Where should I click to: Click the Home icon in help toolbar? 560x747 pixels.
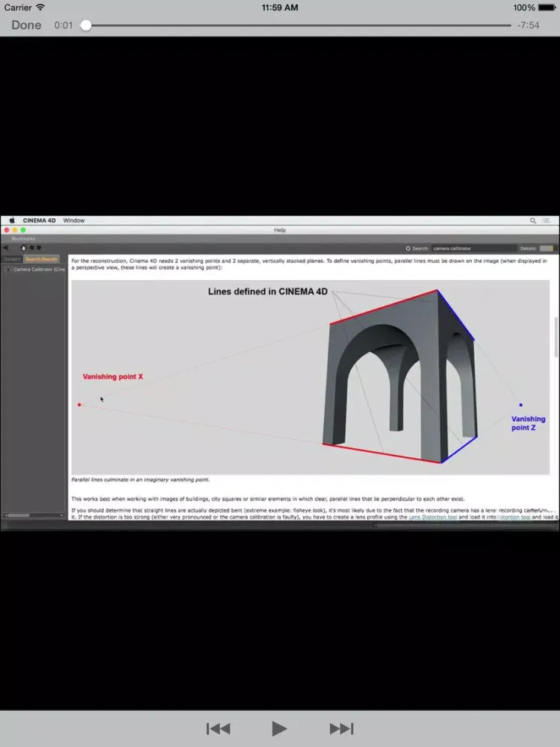point(23,248)
